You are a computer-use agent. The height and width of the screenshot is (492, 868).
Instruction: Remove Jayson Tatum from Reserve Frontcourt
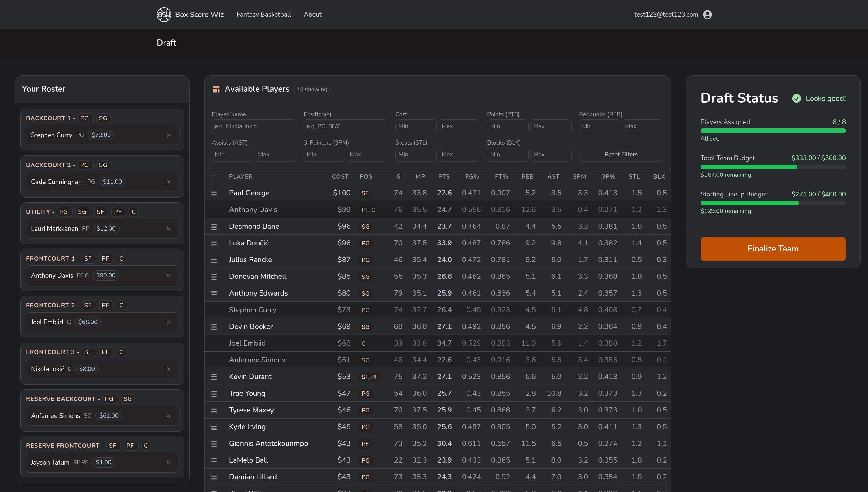[x=169, y=462]
